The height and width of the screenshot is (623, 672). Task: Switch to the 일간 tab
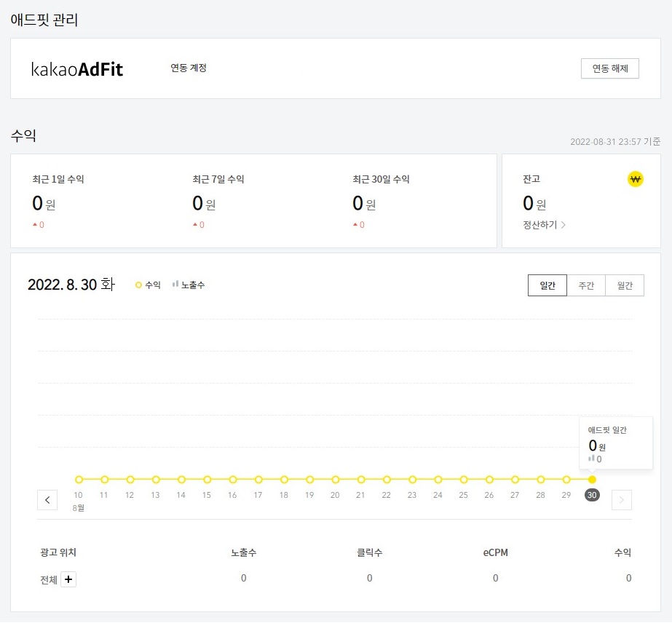point(548,285)
